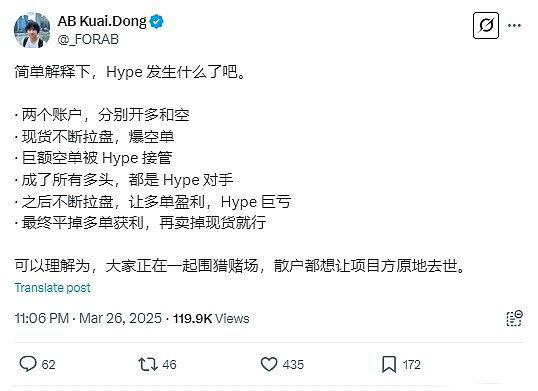View the 119.9K Views analytics
538x391 pixels.
(x=211, y=318)
